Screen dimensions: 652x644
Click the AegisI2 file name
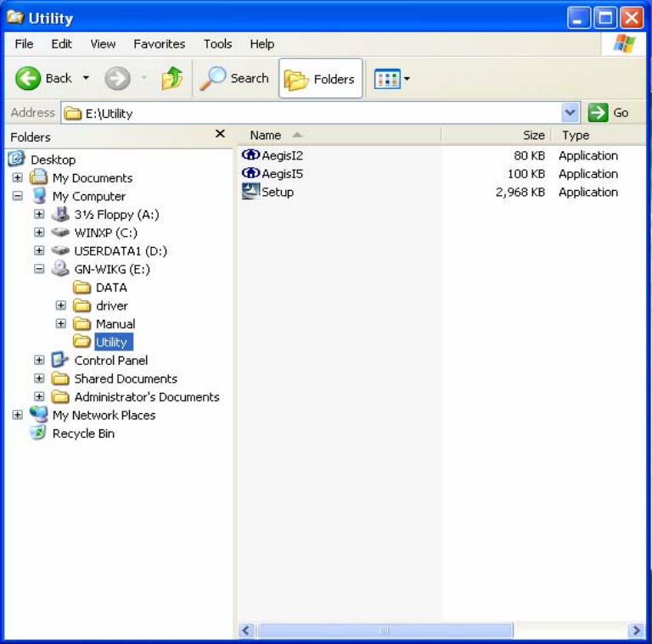(283, 155)
